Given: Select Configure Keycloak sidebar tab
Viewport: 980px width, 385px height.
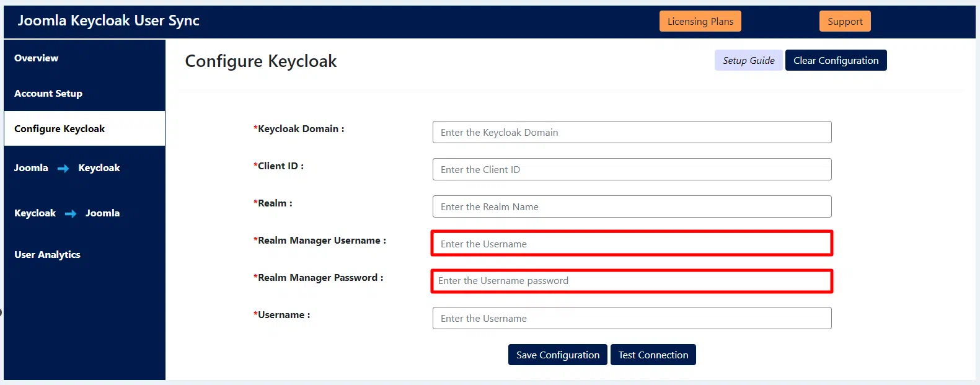Looking at the screenshot, I should [x=84, y=128].
